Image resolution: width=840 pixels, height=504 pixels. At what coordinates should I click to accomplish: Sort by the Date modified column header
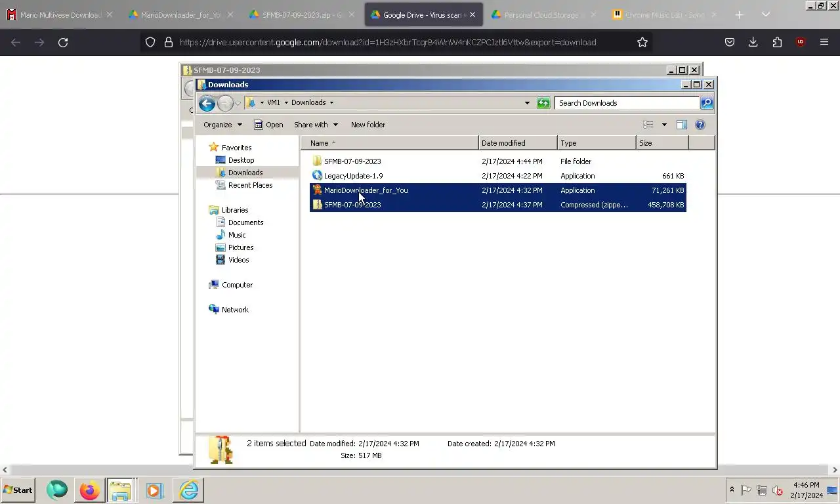518,143
